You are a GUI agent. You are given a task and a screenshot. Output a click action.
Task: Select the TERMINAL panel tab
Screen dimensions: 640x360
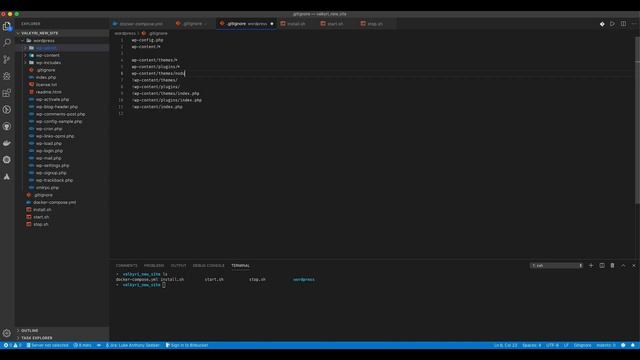point(240,266)
